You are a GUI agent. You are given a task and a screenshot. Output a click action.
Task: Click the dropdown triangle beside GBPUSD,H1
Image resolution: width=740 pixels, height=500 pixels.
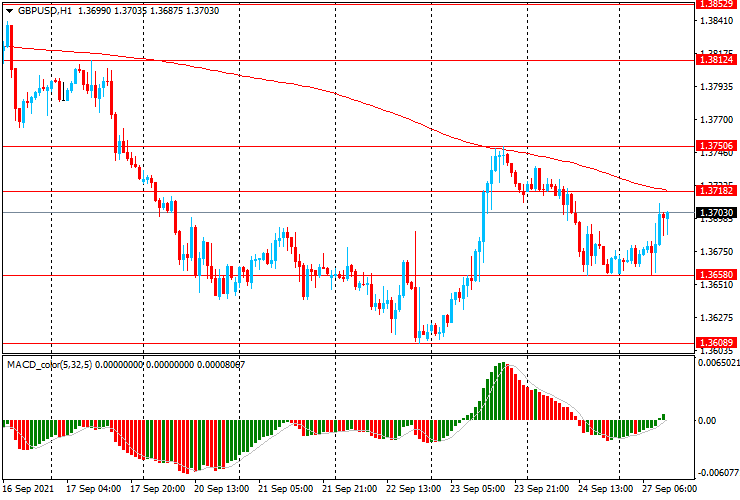coord(9,11)
